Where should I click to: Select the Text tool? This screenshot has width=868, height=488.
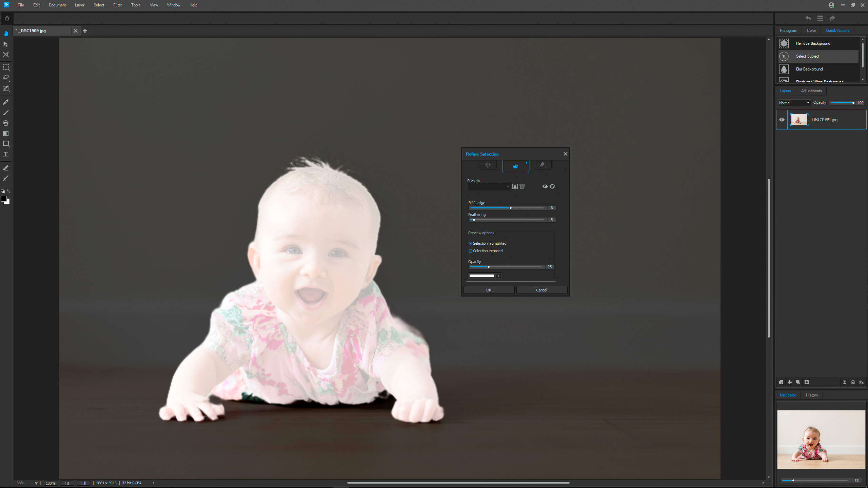(6, 154)
